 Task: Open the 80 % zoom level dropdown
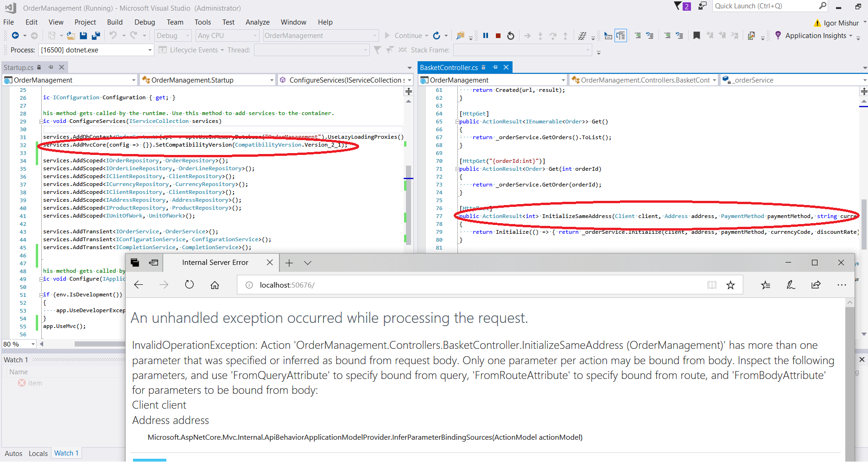click(x=33, y=344)
